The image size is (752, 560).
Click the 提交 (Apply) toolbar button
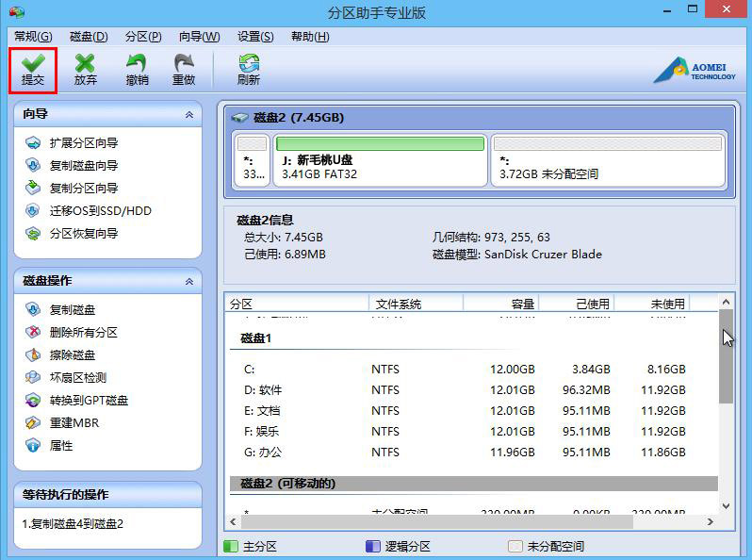33,70
